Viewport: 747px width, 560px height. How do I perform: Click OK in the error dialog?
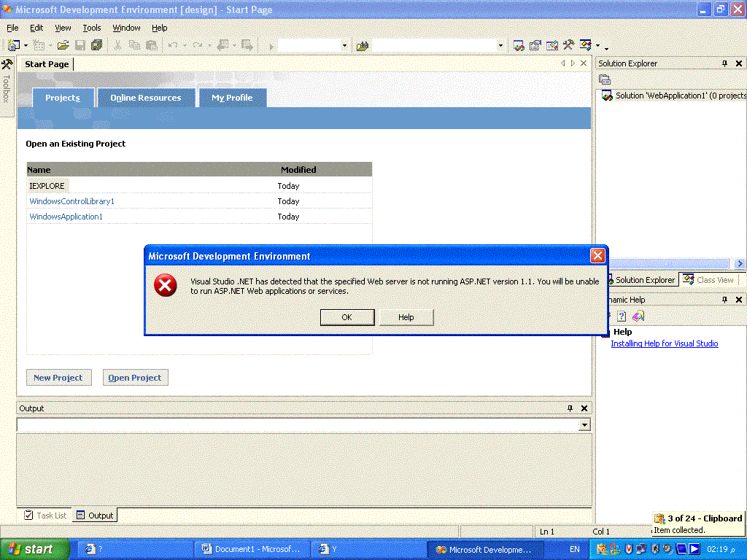347,317
